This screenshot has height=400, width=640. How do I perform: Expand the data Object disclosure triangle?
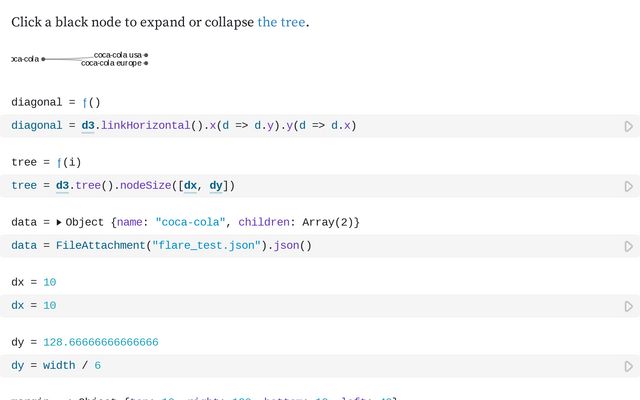[59, 222]
